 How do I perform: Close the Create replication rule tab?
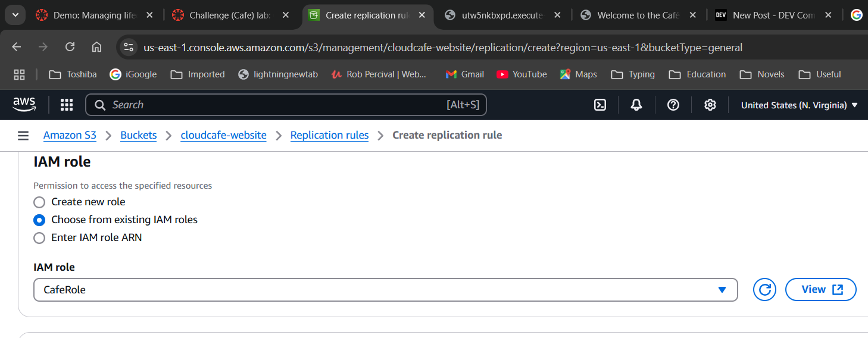(422, 15)
